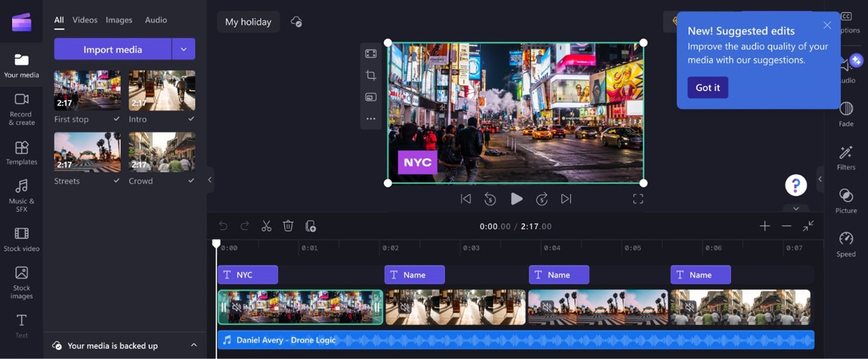Collapse the media panel with left chevron
The image size is (868, 359).
click(209, 180)
